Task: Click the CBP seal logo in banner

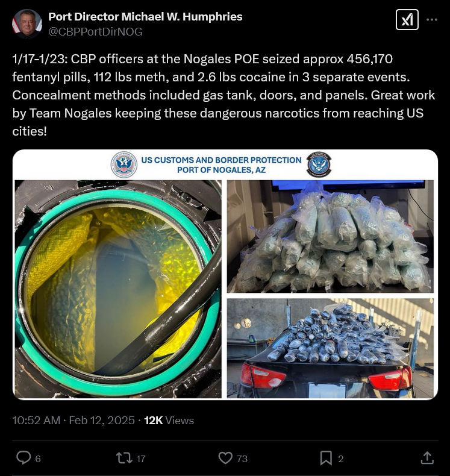Action: pyautogui.click(x=124, y=164)
